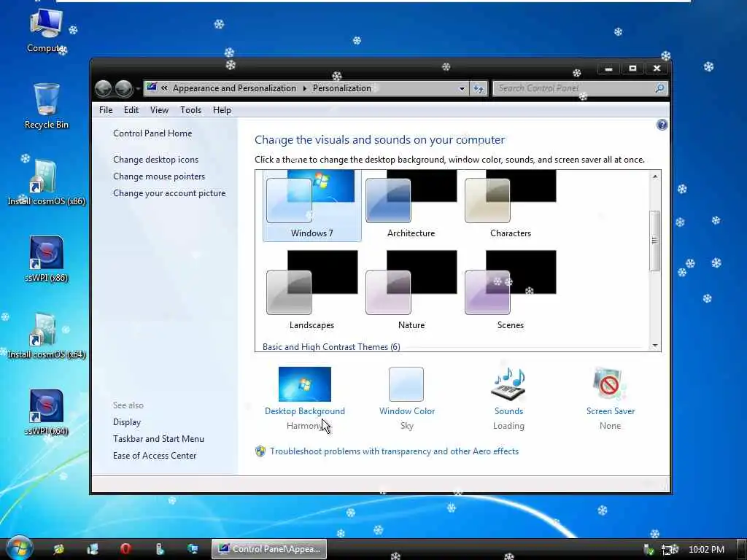Click the taskbar clock 10:02 PM
This screenshot has height=560, width=747.
pyautogui.click(x=706, y=550)
